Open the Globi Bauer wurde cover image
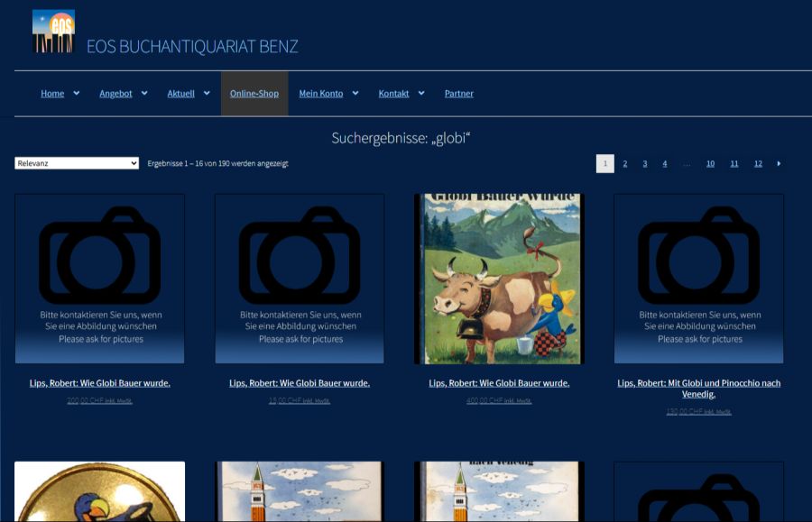The image size is (812, 522). pos(499,279)
